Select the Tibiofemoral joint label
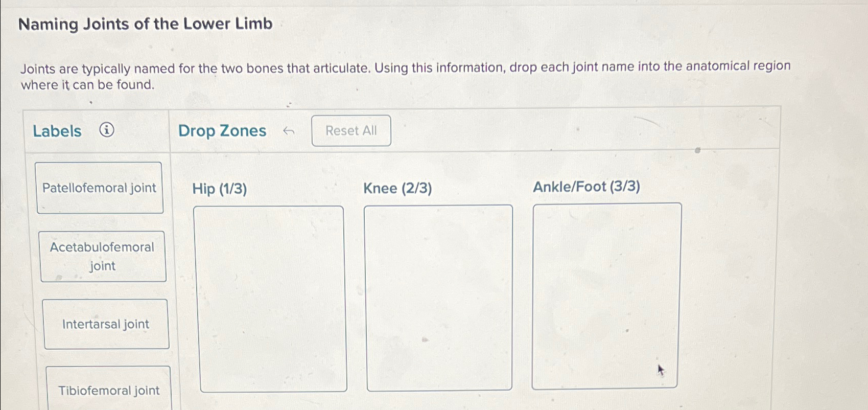This screenshot has width=868, height=410. click(x=109, y=390)
